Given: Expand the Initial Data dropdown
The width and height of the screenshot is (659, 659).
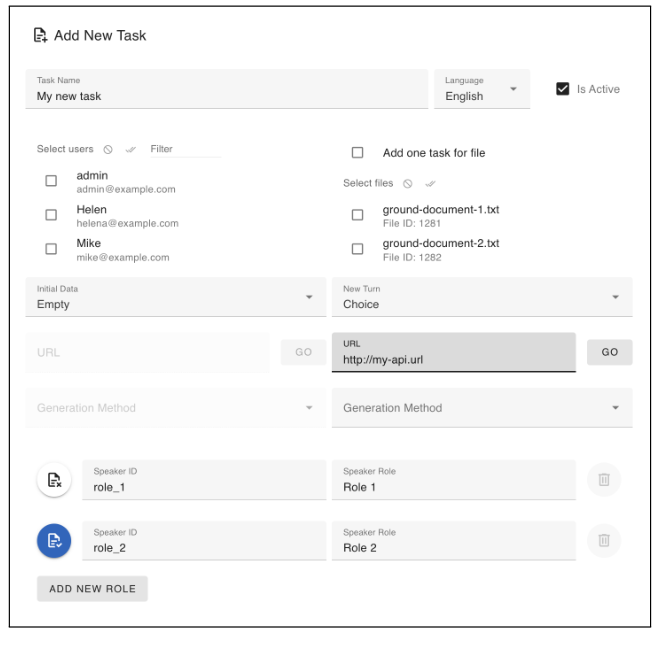Looking at the screenshot, I should pos(175,297).
